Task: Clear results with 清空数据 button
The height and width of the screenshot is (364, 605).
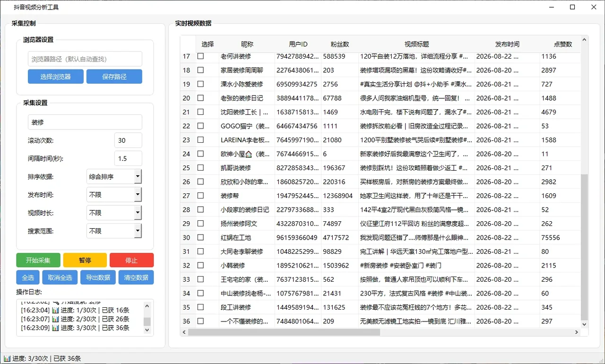Action: coord(136,277)
